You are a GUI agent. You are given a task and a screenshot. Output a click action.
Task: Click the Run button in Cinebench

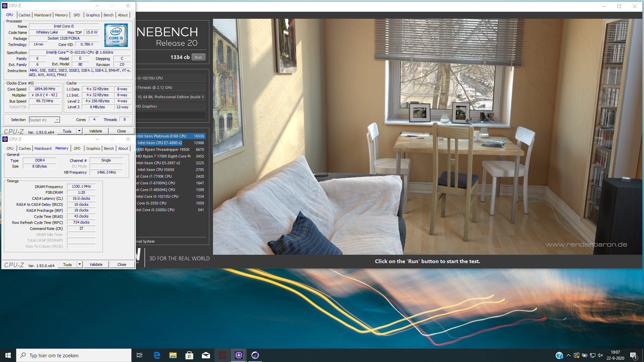point(199,57)
